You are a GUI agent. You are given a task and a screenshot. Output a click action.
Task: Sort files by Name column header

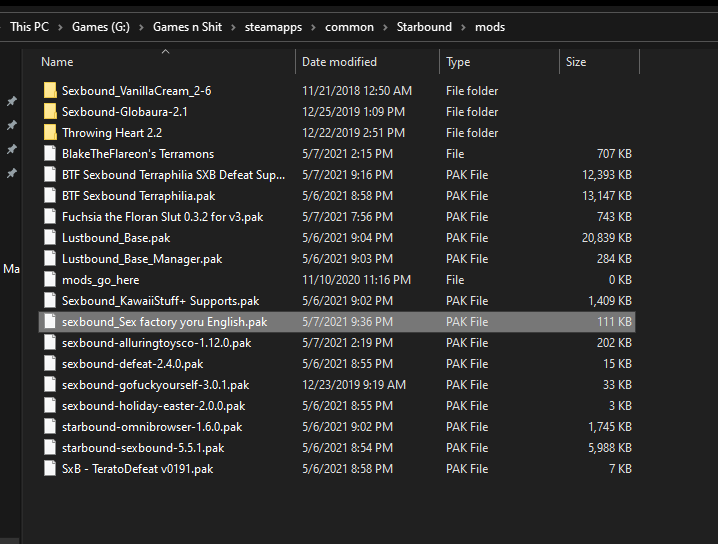[167, 62]
